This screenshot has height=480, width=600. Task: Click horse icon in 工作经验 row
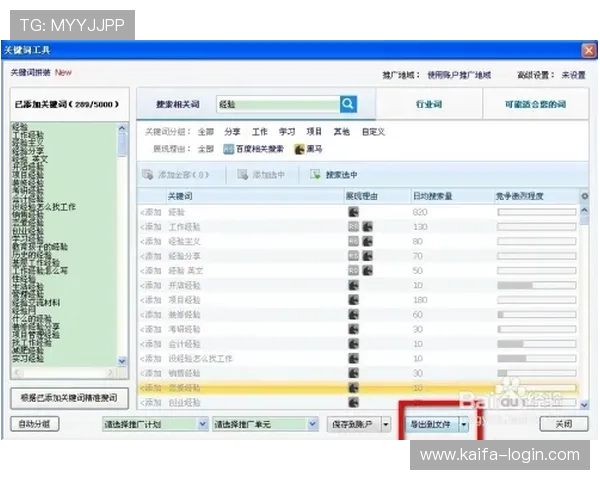[368, 227]
